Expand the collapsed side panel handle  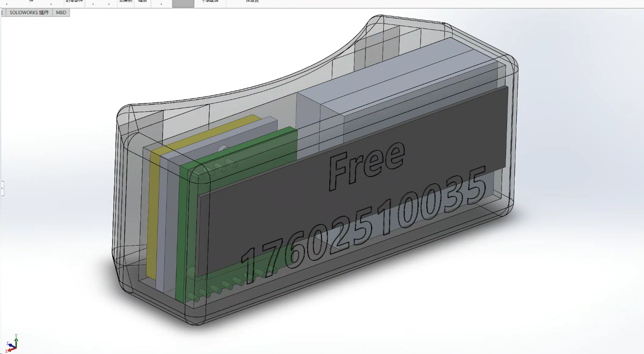(x=2, y=188)
